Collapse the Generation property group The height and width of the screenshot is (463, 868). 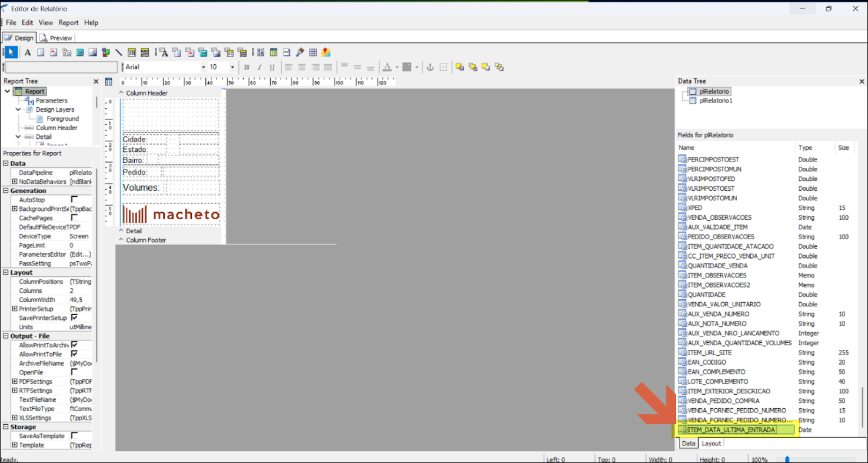pos(6,191)
